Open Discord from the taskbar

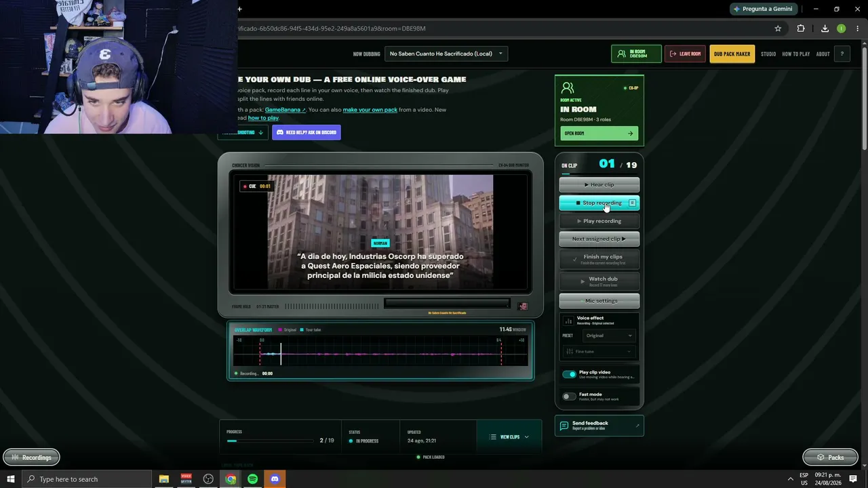275,479
